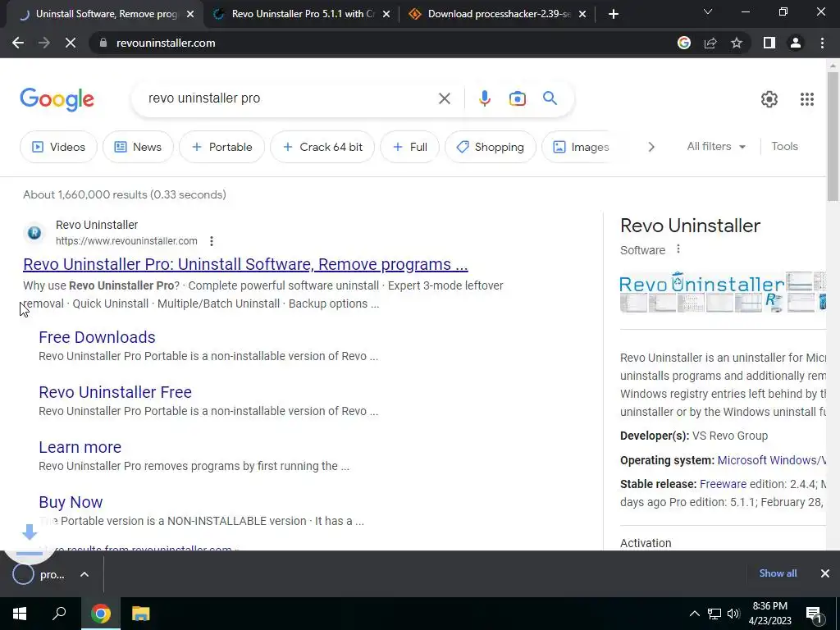
Task: Open the tab search chevron in the title bar
Action: click(x=708, y=11)
